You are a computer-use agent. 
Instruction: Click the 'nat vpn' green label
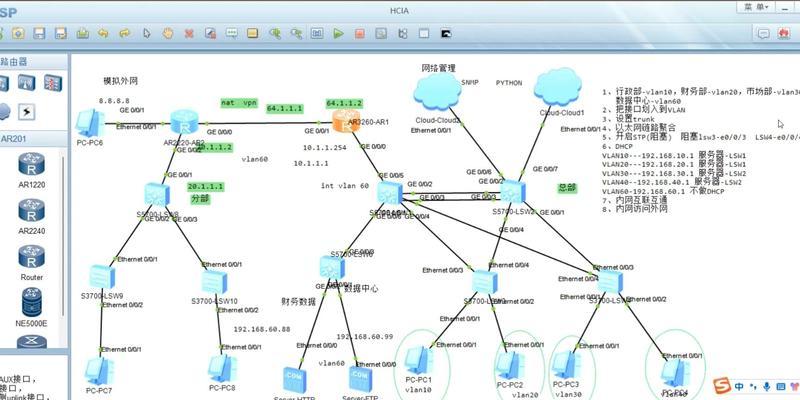point(239,103)
